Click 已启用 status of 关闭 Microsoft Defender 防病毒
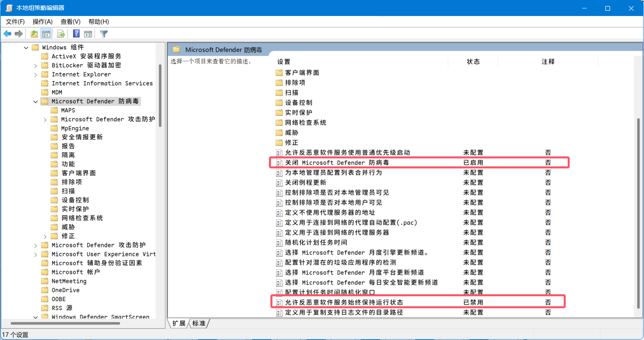This screenshot has width=644, height=340. 473,163
